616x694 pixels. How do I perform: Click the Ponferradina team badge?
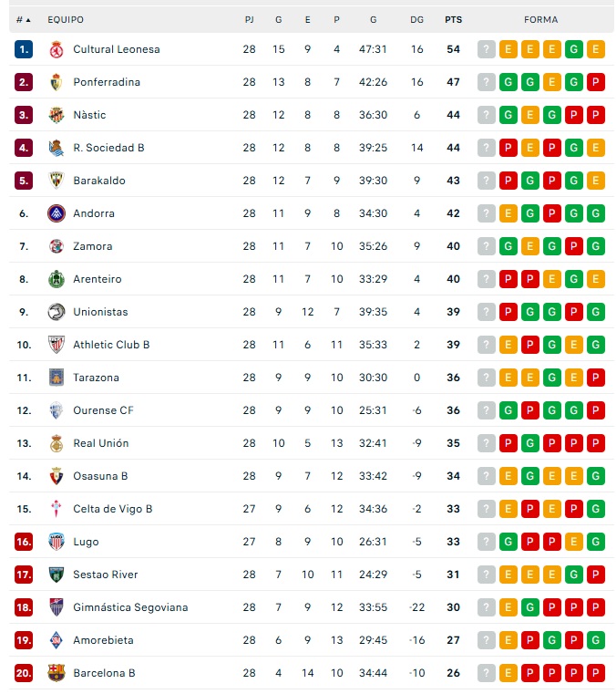(x=56, y=82)
